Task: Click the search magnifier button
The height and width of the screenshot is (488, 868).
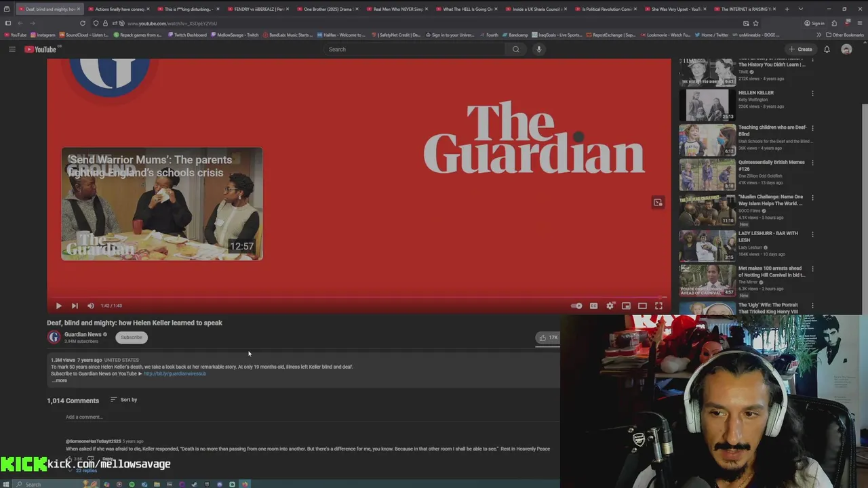Action: coord(516,49)
